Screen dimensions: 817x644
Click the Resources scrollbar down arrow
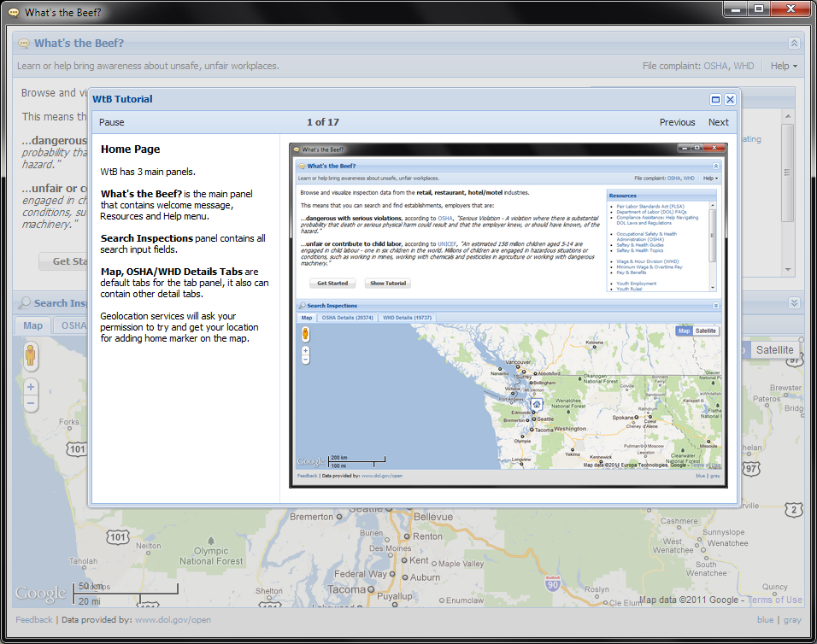pos(788,270)
